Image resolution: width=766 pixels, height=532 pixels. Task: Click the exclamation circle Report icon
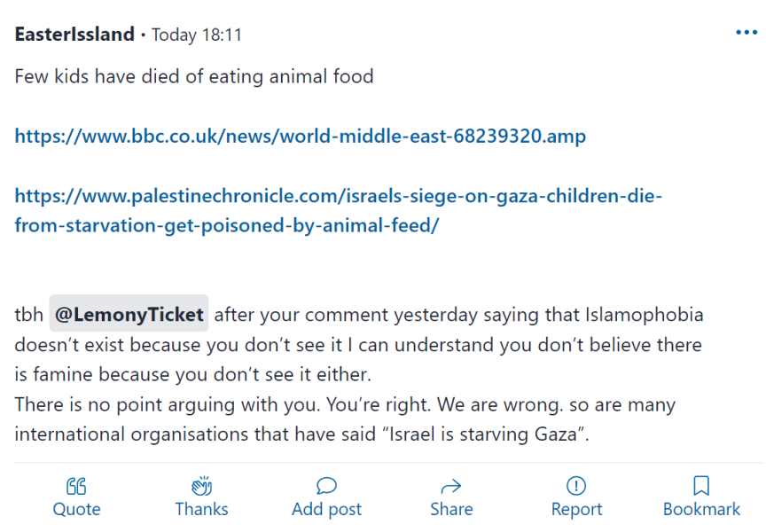(576, 486)
